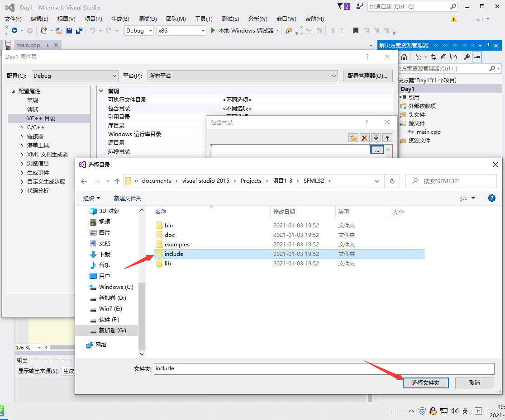Pin the Solution Explorer panel

point(488,45)
